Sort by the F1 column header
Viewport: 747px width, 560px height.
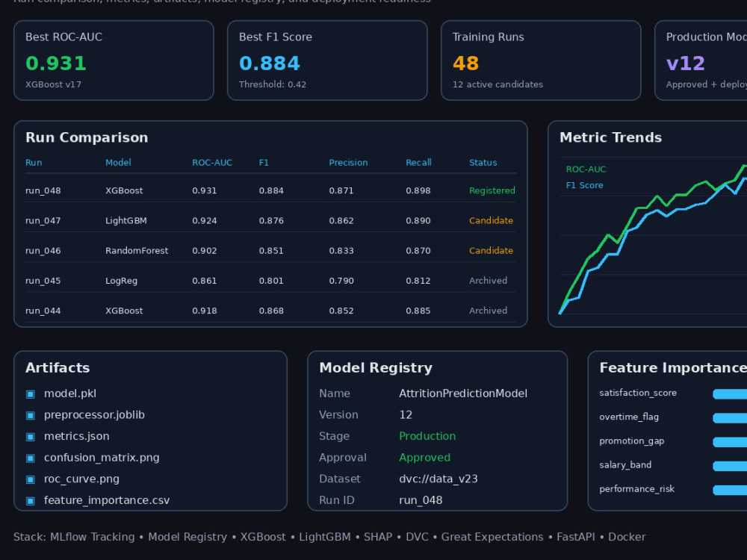click(x=264, y=162)
